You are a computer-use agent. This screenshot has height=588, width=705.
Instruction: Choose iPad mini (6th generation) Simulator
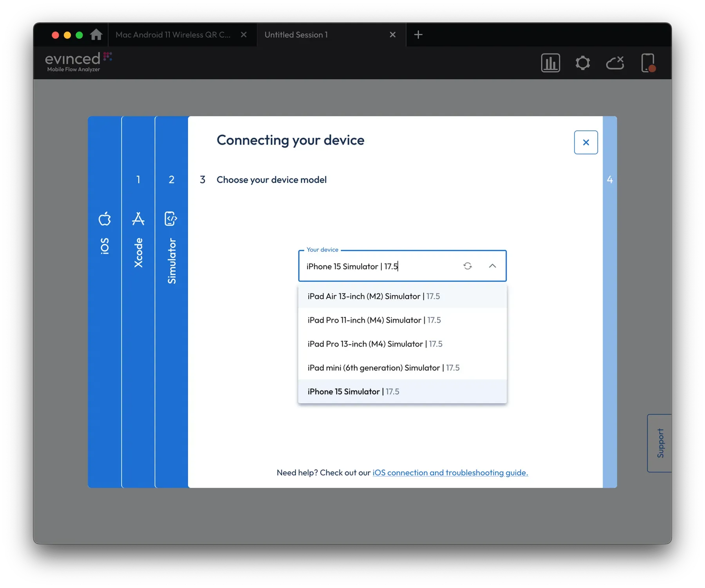[x=402, y=368]
